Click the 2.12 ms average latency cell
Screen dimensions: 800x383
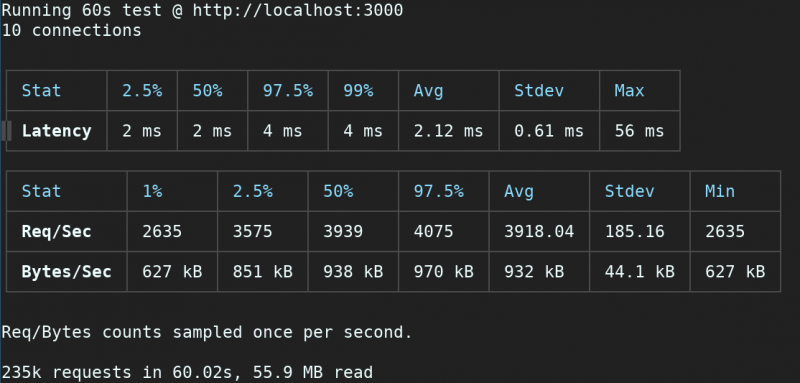point(448,131)
